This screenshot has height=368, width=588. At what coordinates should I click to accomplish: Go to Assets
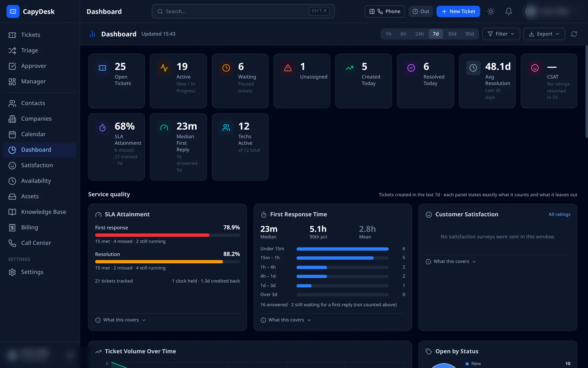[x=40, y=196]
